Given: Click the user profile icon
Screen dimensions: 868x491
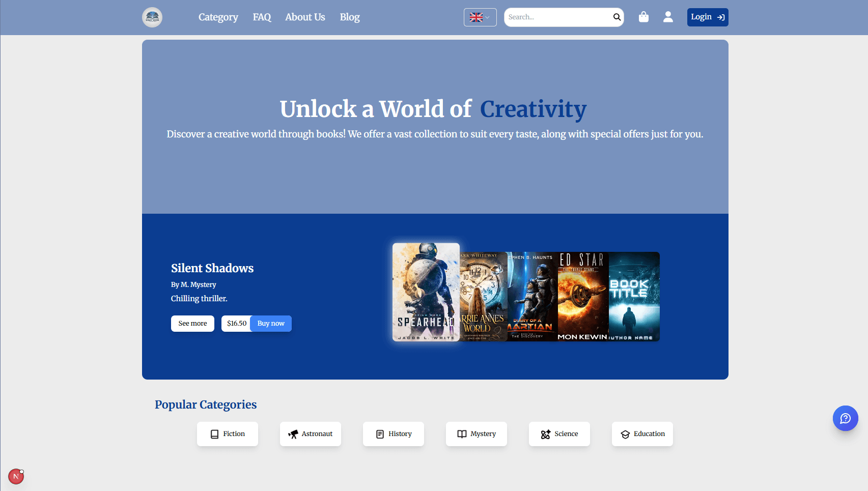Looking at the screenshot, I should [668, 17].
